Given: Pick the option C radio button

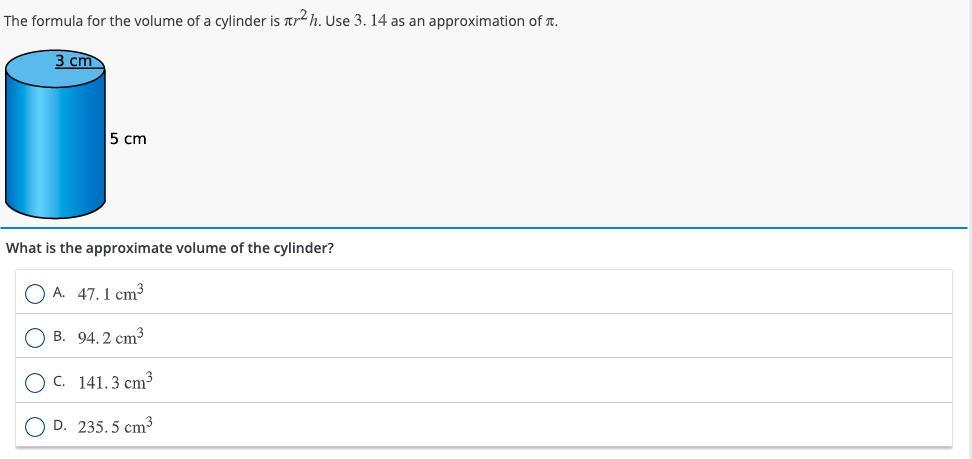Looking at the screenshot, I should (35, 382).
